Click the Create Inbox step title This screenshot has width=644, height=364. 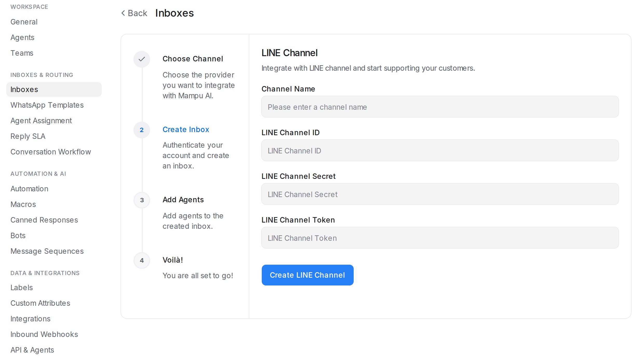click(186, 129)
